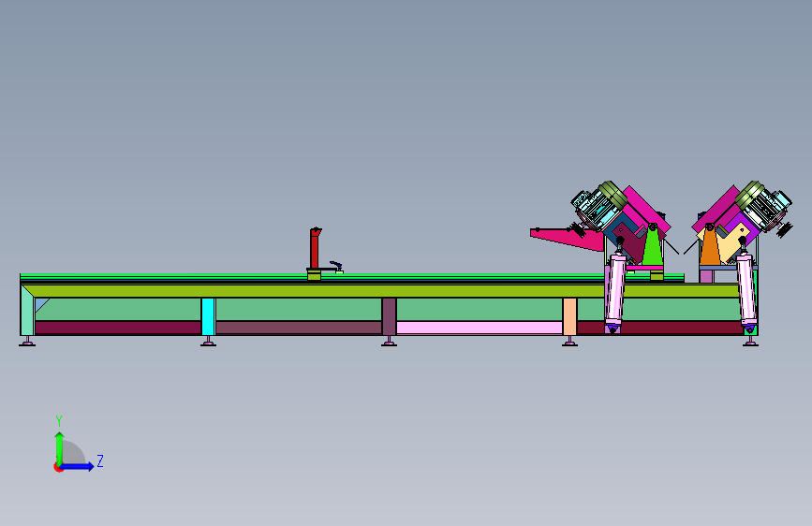Click the blue Z axis arrow of triad

pyautogui.click(x=78, y=466)
